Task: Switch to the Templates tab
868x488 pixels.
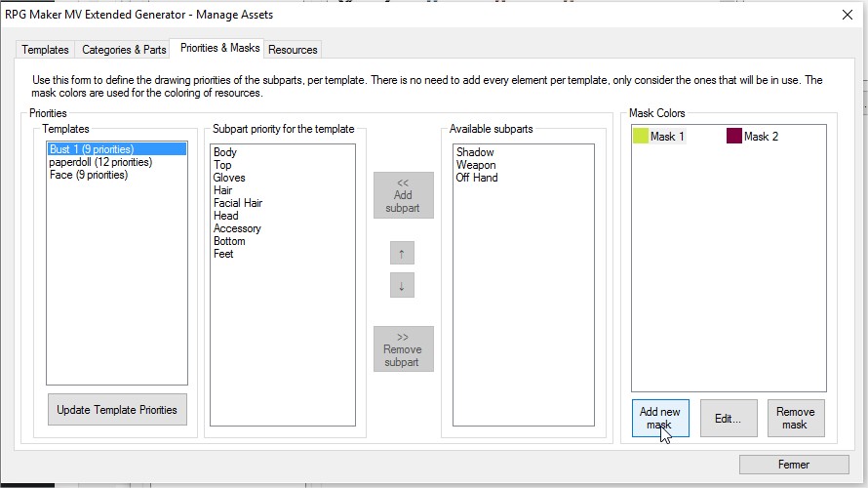Action: (46, 50)
